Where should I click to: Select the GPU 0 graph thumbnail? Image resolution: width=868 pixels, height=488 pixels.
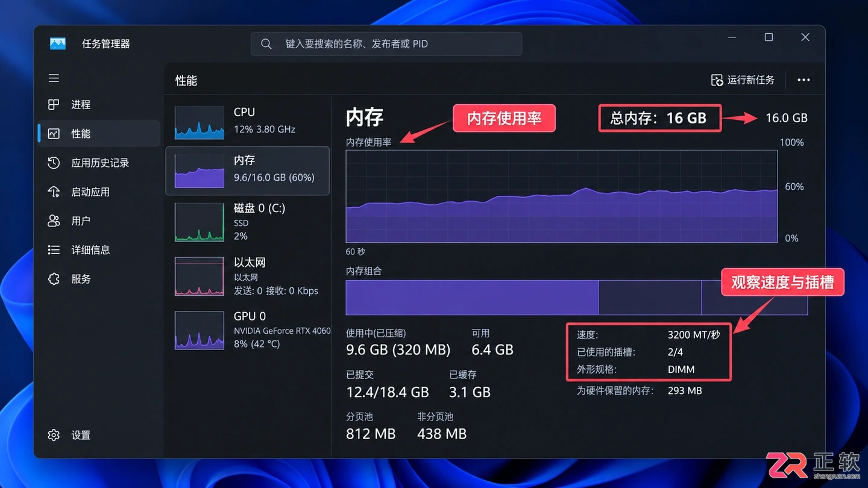200,330
